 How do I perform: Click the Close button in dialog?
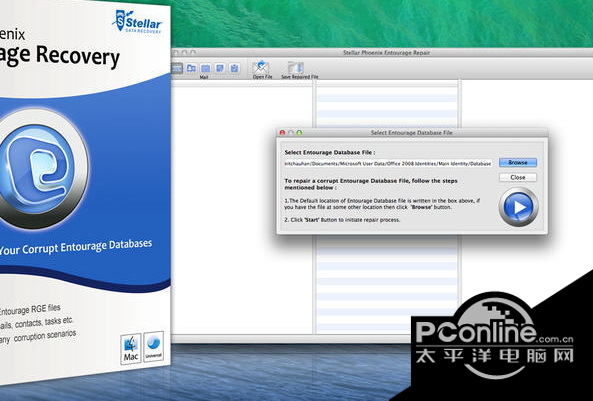coord(518,177)
